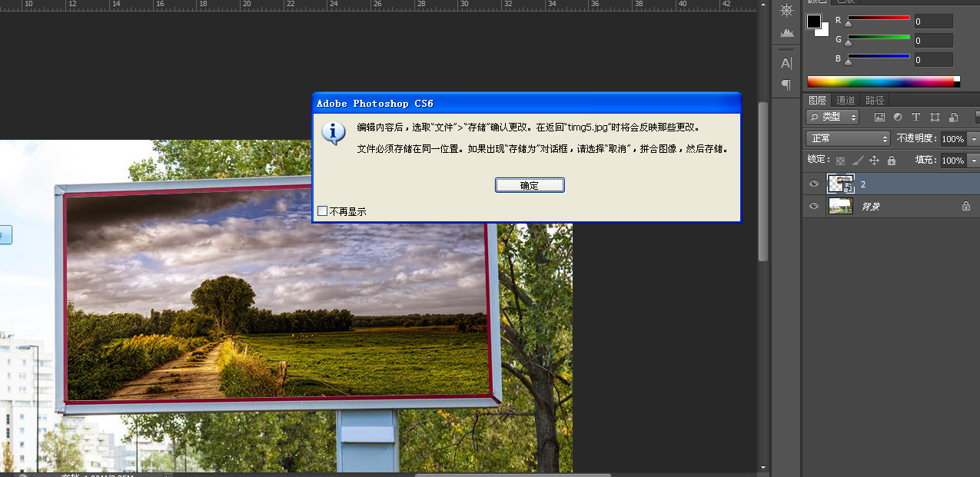Switch to the 通道 tab
The image size is (980, 477).
coord(845,100)
